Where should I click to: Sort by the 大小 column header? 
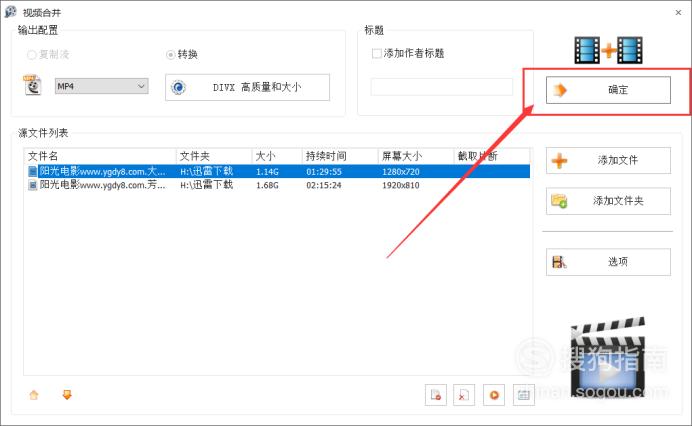pos(277,156)
